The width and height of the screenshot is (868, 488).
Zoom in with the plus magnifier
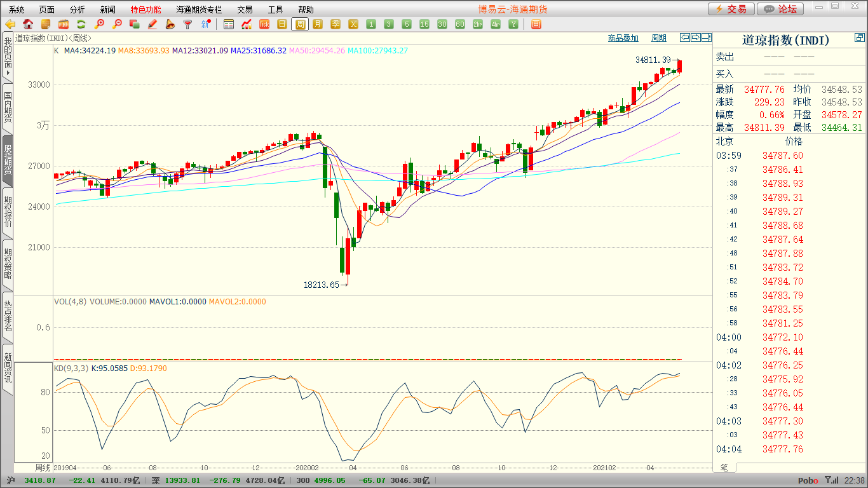pyautogui.click(x=99, y=24)
